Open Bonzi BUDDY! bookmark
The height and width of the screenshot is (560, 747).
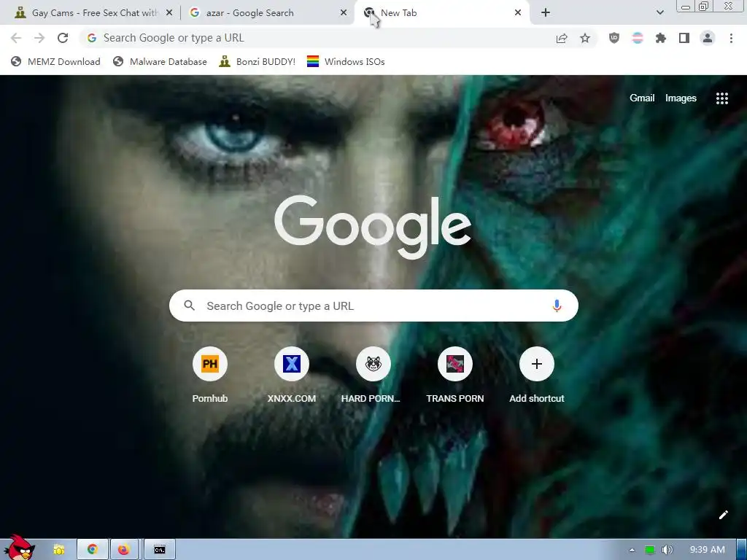(258, 61)
